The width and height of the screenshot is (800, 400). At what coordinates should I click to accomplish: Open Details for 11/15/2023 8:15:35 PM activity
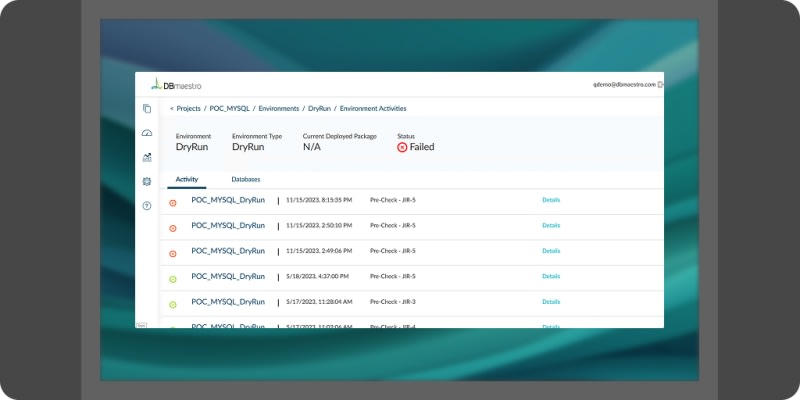point(551,200)
